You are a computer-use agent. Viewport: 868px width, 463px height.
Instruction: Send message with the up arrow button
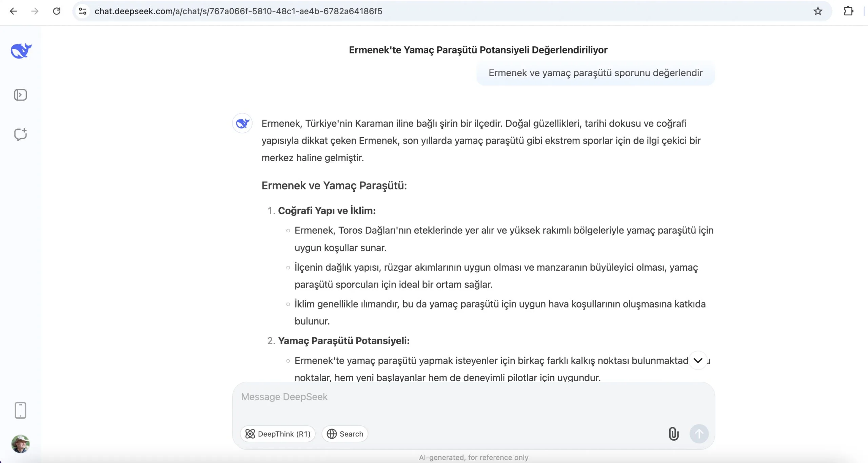pos(699,434)
